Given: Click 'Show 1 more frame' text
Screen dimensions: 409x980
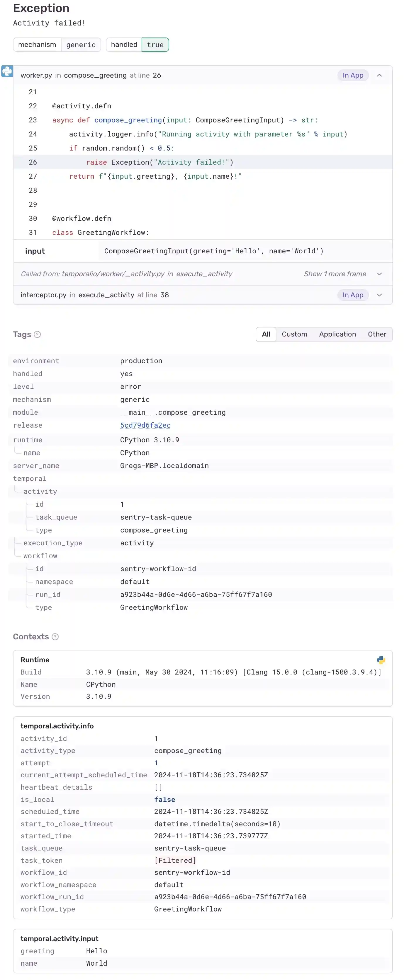Looking at the screenshot, I should coord(335,274).
